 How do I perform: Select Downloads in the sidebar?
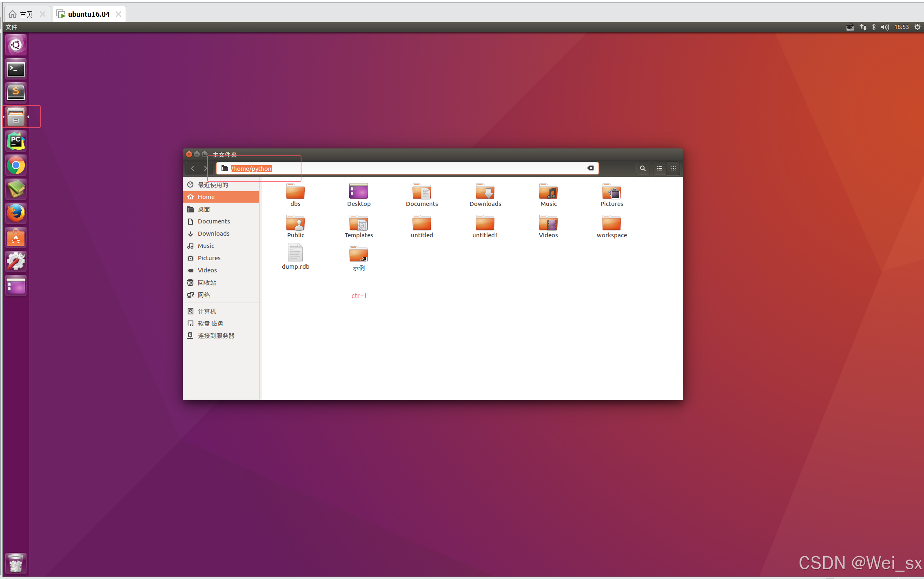click(213, 234)
